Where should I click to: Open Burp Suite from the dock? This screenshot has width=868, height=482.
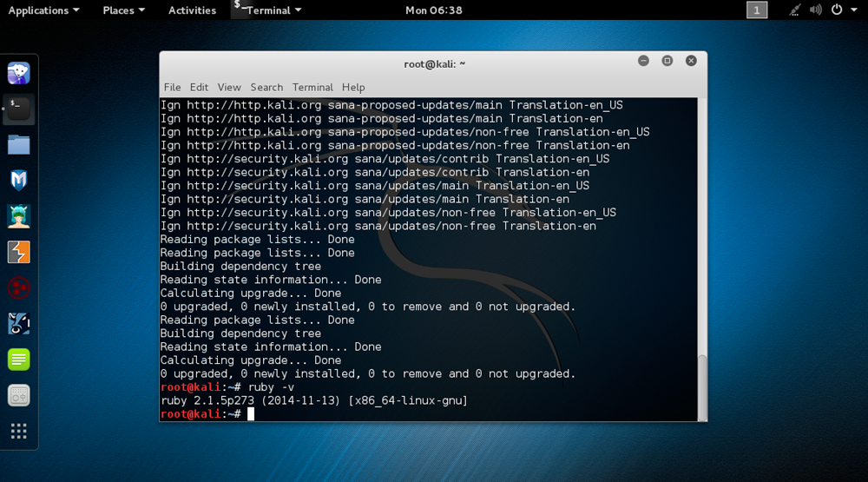[18, 252]
